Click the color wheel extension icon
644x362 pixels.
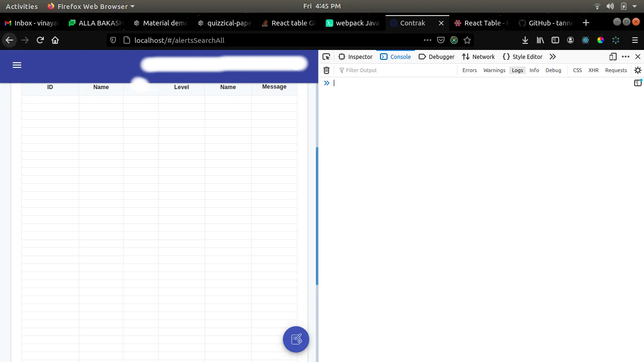coord(601,41)
